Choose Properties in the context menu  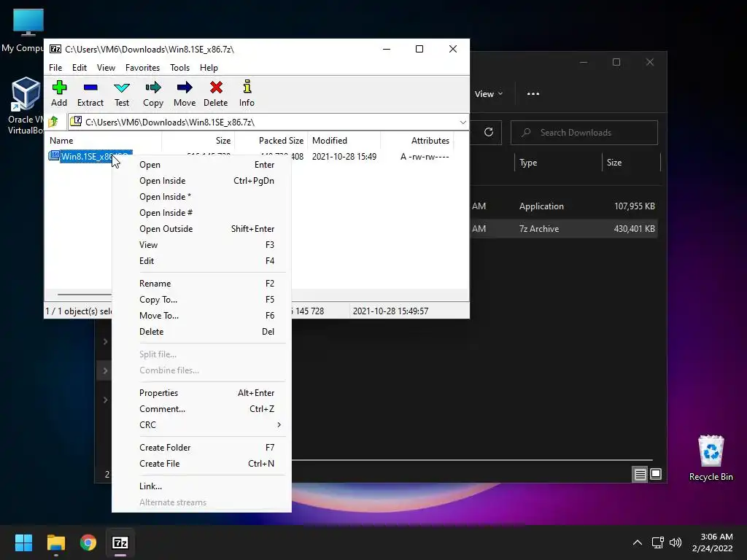(x=202, y=393)
